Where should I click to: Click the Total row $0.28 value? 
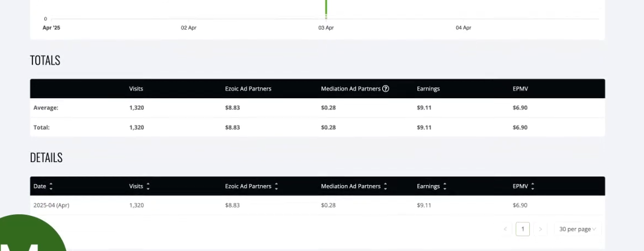click(328, 127)
